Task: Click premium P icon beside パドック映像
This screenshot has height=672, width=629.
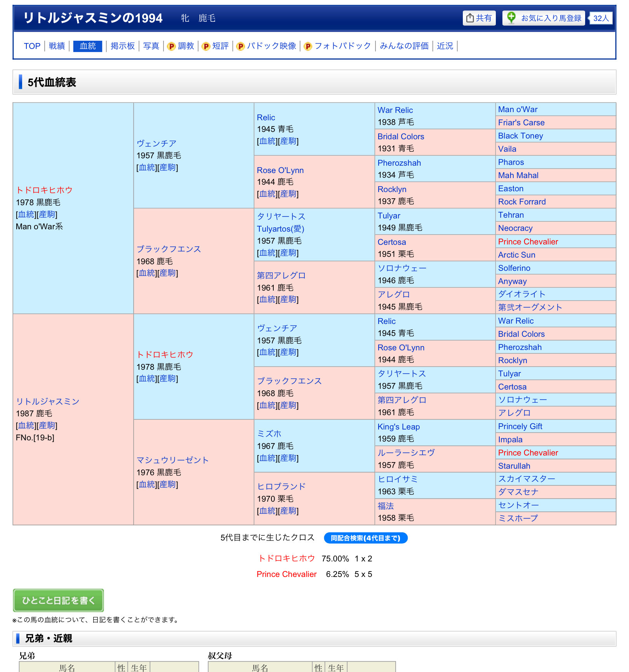Action: tap(240, 46)
